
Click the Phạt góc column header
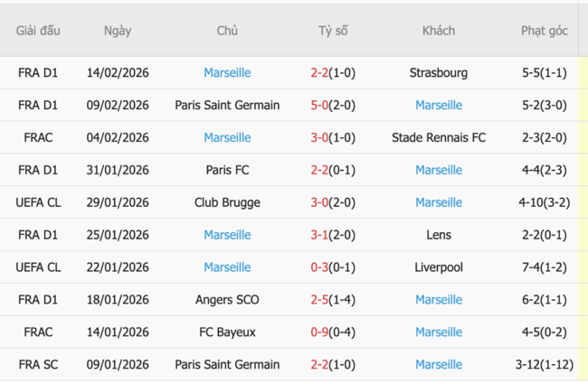[545, 31]
